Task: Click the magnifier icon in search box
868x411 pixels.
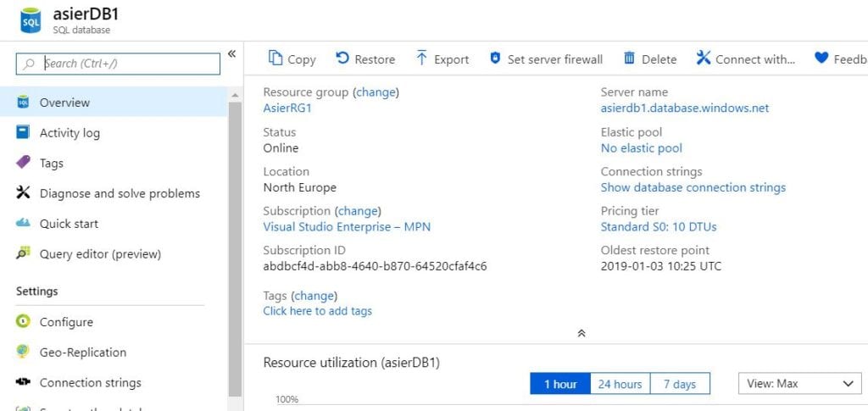Action: pos(28,64)
